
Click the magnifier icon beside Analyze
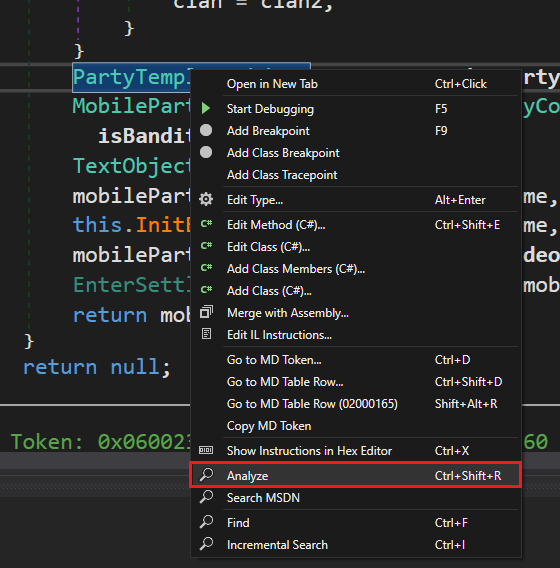click(x=206, y=475)
